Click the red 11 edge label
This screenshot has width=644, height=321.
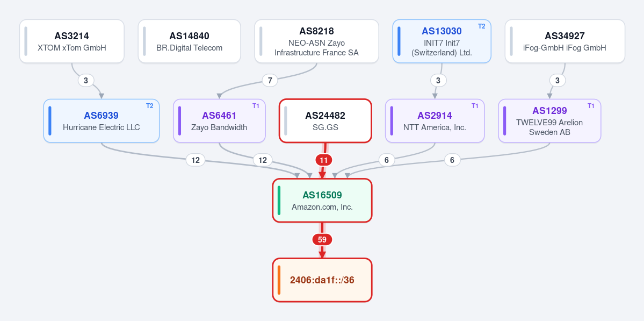pos(324,160)
